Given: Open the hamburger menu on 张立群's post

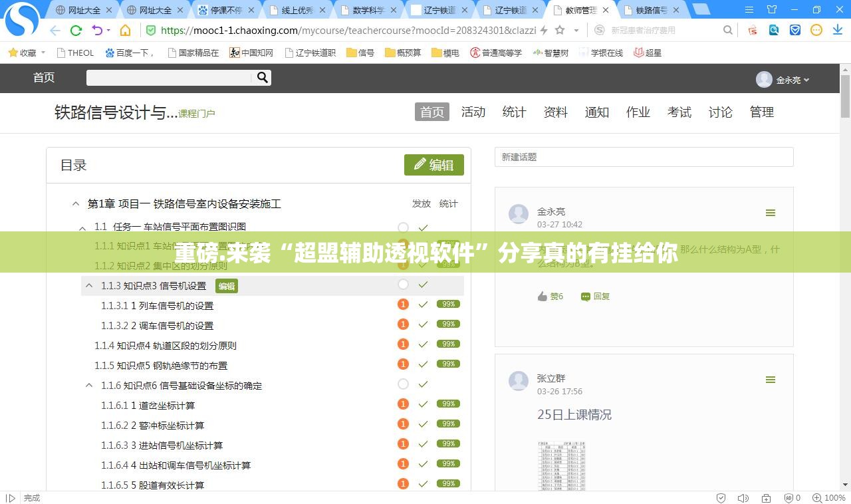Looking at the screenshot, I should [x=770, y=380].
